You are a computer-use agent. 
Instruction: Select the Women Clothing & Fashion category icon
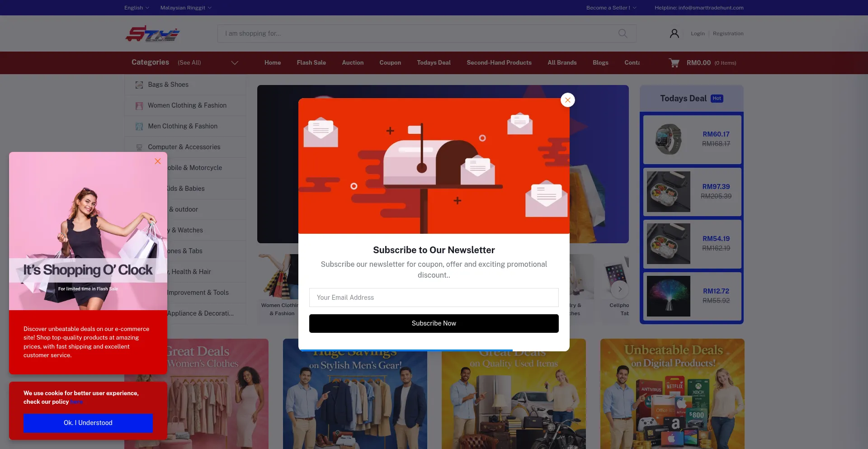click(139, 106)
